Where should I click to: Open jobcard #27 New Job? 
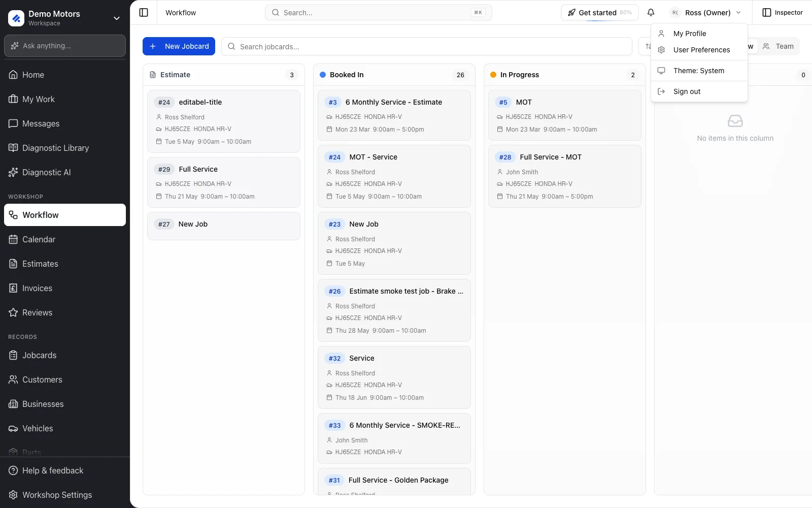tap(224, 226)
